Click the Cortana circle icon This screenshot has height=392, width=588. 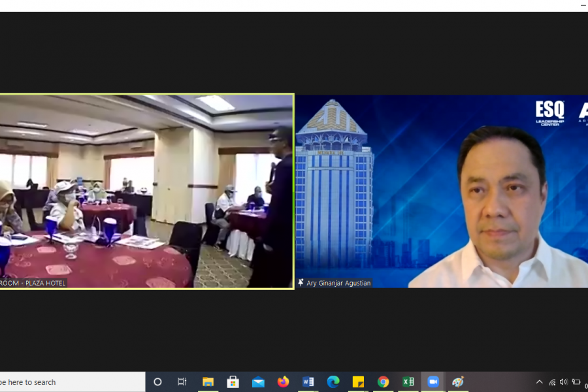(x=157, y=382)
